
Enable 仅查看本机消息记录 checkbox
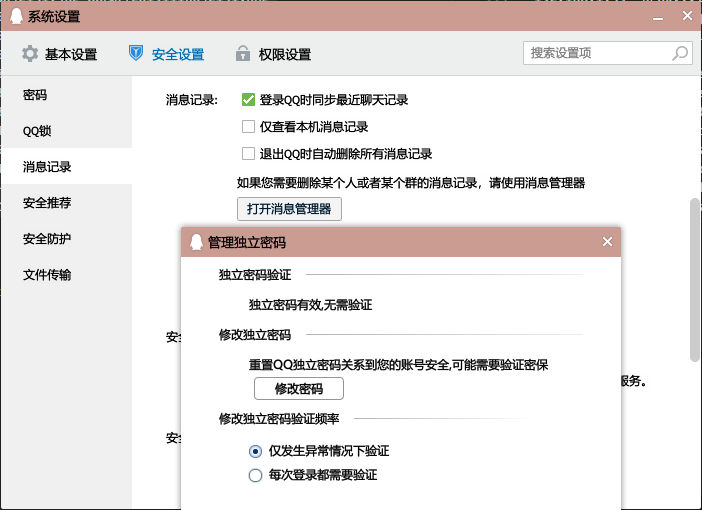click(x=248, y=127)
